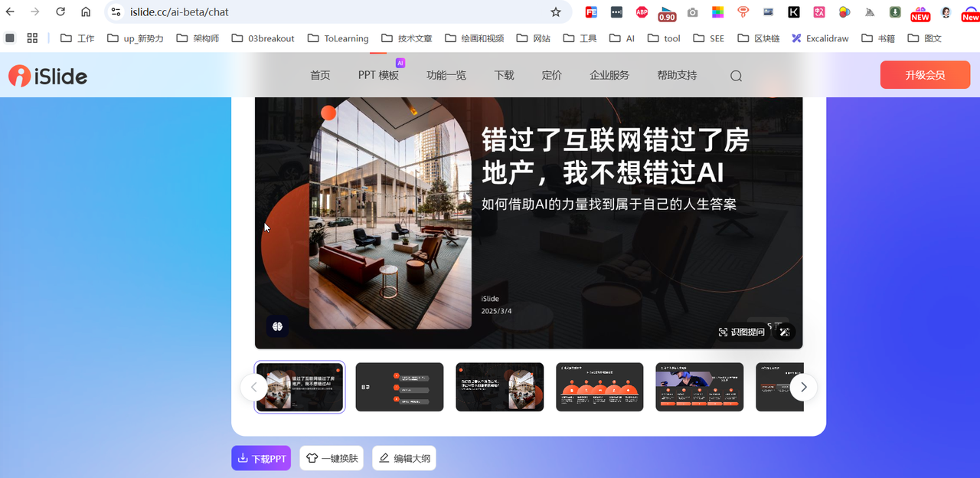The image size is (980, 478).
Task: Open the ToLearning bookmark folder
Action: click(x=338, y=38)
